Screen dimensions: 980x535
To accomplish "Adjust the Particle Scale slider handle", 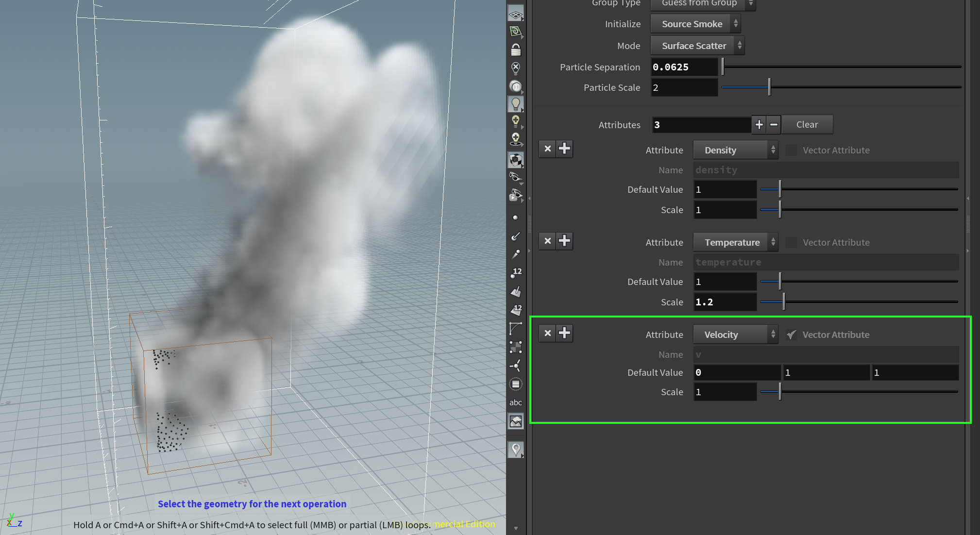I will (768, 87).
